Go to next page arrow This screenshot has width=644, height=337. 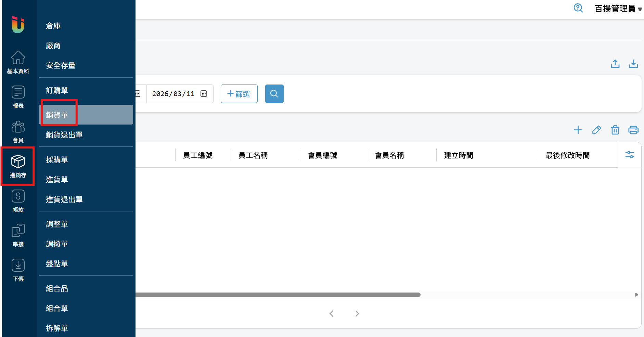[357, 313]
